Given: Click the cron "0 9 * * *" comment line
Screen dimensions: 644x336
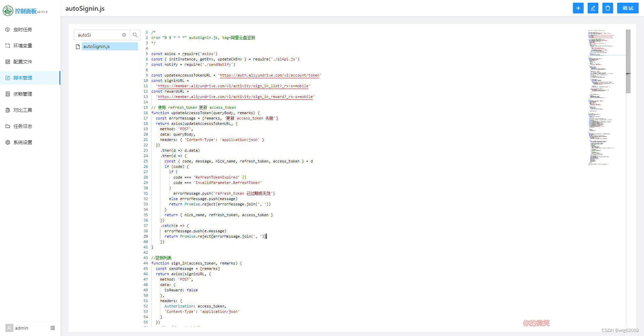Looking at the screenshot, I should [x=203, y=38].
